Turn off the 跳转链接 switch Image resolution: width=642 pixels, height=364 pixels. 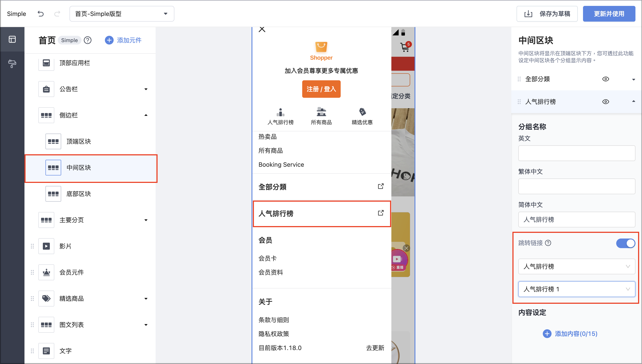(x=625, y=243)
